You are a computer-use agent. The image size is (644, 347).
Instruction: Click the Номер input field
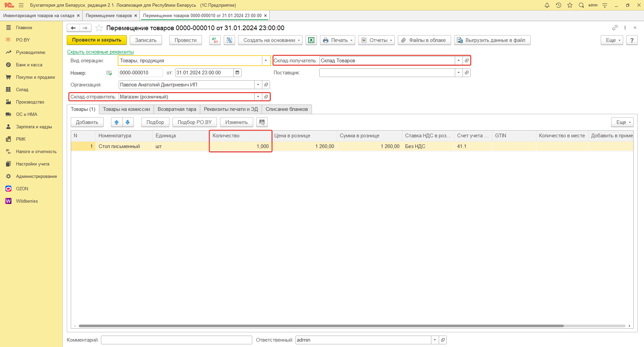pyautogui.click(x=141, y=73)
